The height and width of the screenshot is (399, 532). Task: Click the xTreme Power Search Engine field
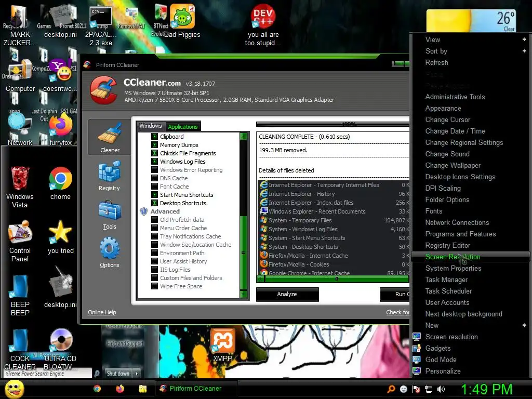click(47, 374)
